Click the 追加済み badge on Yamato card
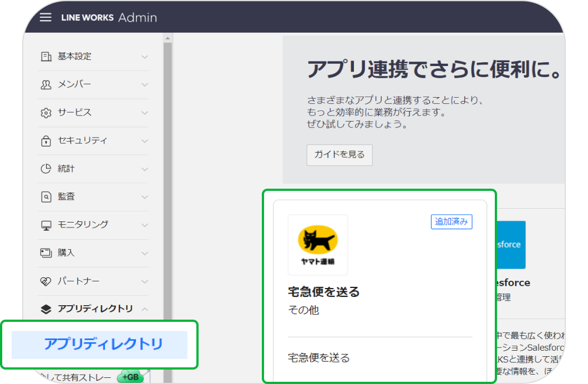Image resolution: width=588 pixels, height=384 pixels. [451, 221]
